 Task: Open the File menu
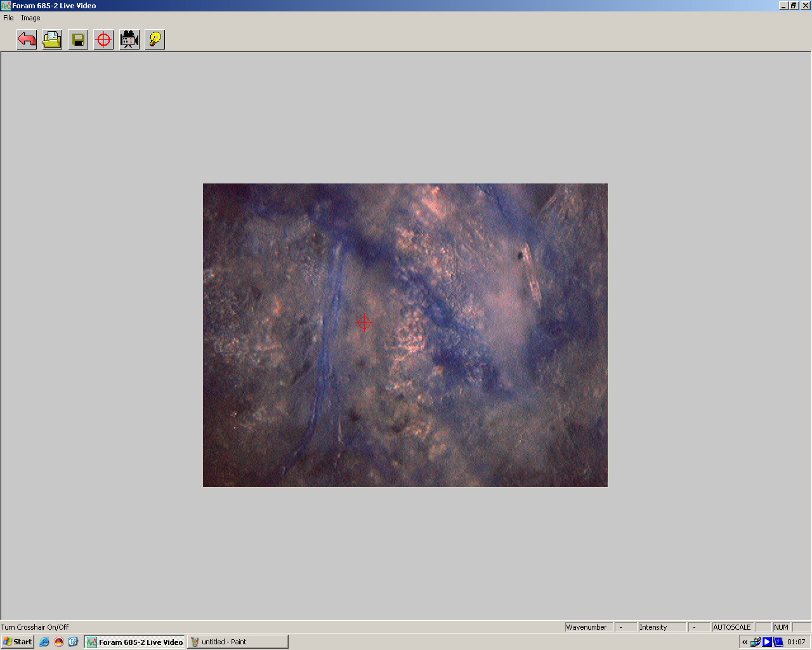click(x=8, y=18)
